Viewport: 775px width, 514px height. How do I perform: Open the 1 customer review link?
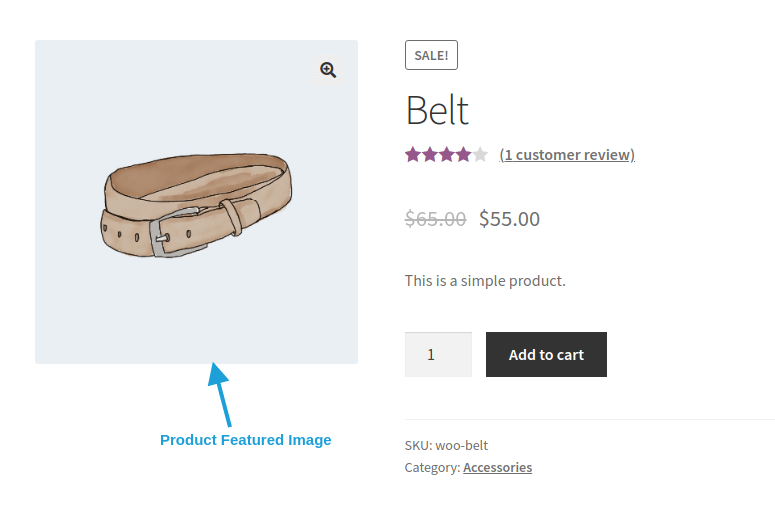click(x=567, y=154)
